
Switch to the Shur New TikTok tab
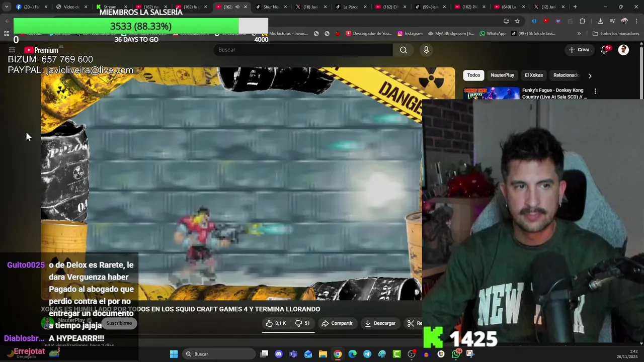click(272, 7)
